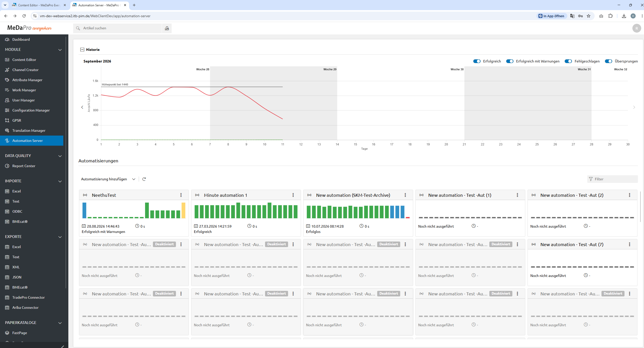Focus the Filter input field
The width and height of the screenshot is (644, 348).
point(613,179)
